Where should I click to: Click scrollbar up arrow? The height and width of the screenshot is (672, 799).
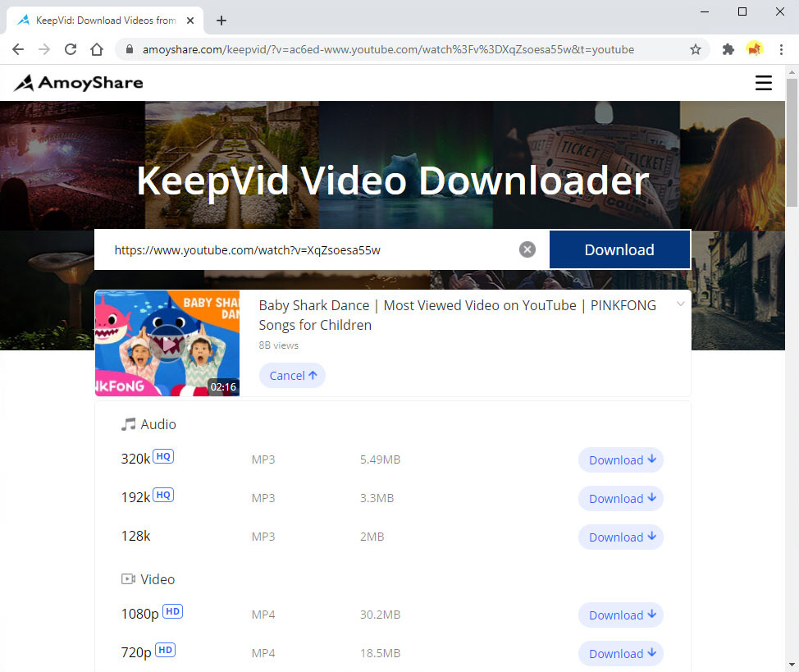click(x=792, y=72)
